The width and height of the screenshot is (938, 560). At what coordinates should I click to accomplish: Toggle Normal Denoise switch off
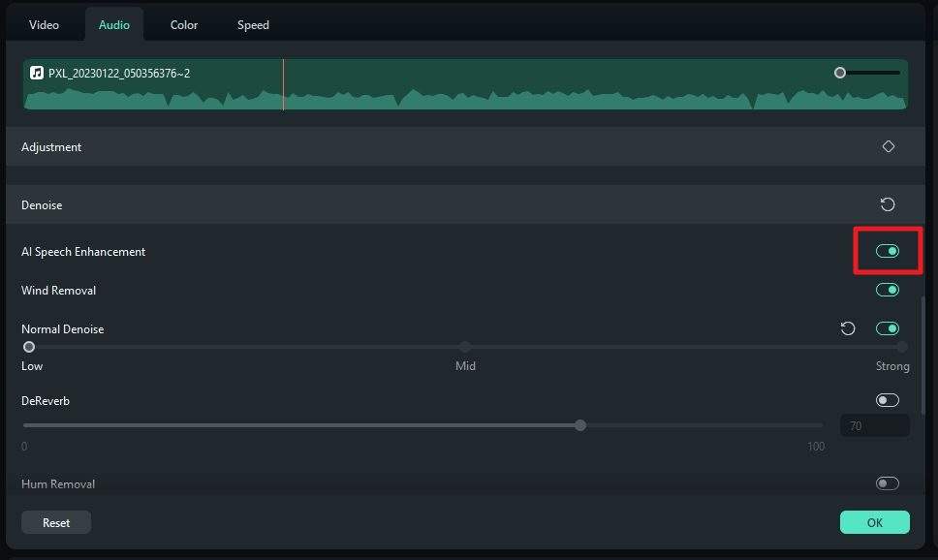pos(888,328)
